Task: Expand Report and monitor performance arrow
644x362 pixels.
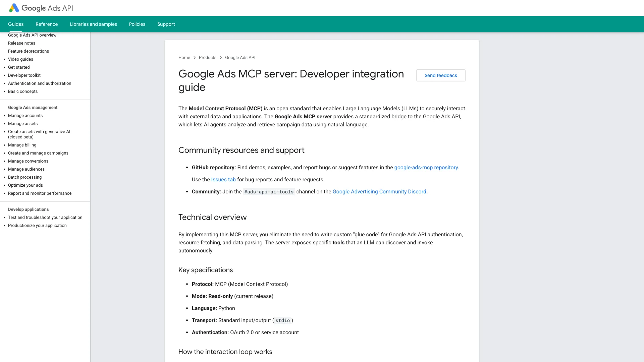Action: tap(4, 193)
